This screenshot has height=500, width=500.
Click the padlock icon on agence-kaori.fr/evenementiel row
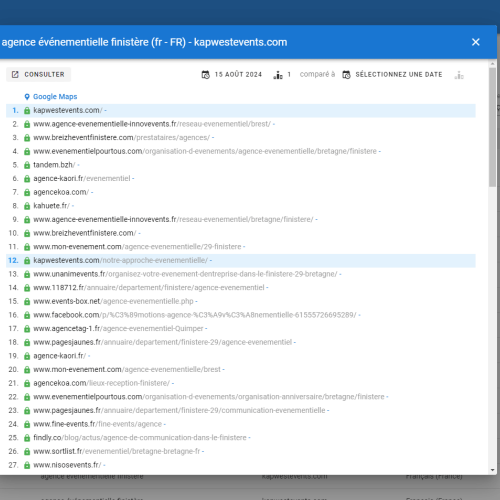(27, 179)
